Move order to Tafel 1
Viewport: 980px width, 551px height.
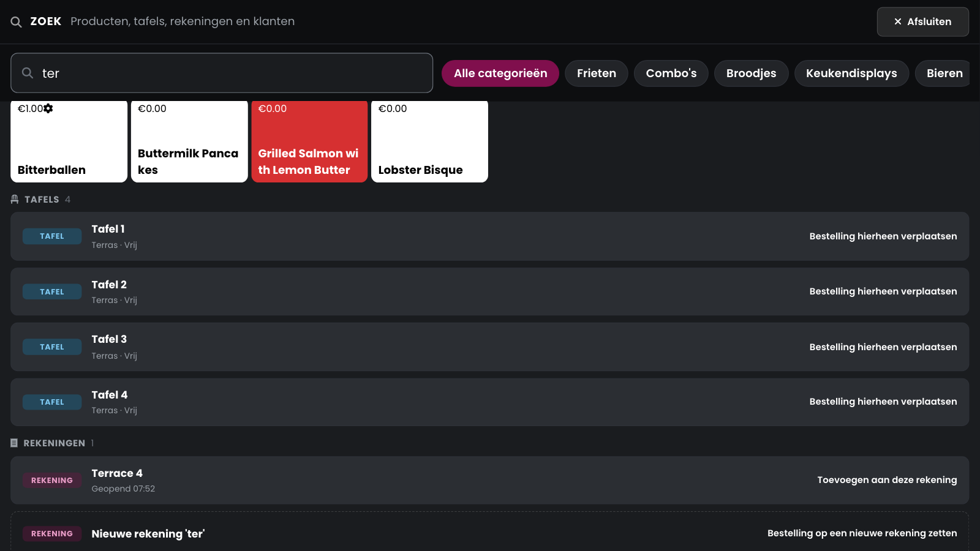pyautogui.click(x=883, y=236)
